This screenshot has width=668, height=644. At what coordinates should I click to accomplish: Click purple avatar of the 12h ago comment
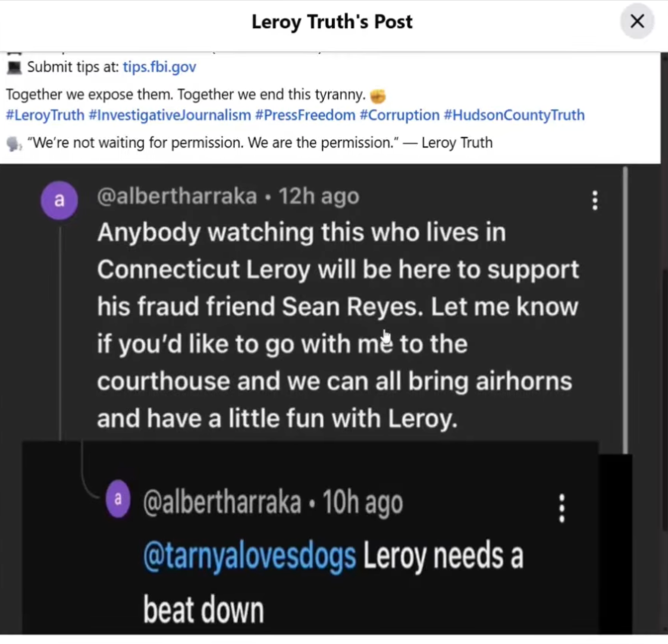59,201
